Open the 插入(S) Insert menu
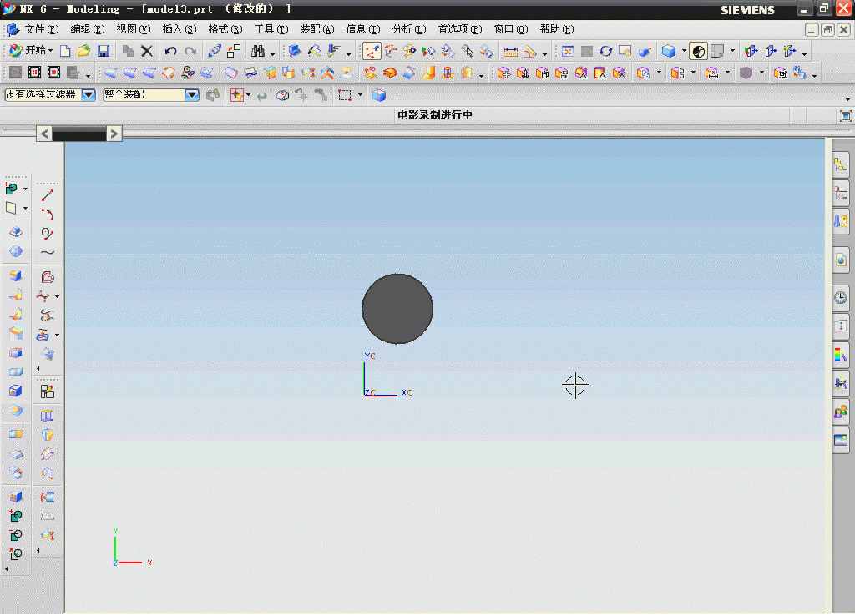The height and width of the screenshot is (616, 855). [179, 29]
